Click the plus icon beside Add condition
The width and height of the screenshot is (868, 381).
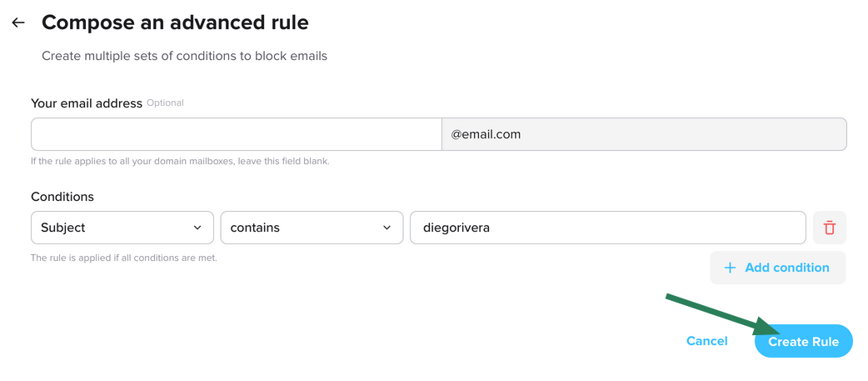(x=731, y=268)
